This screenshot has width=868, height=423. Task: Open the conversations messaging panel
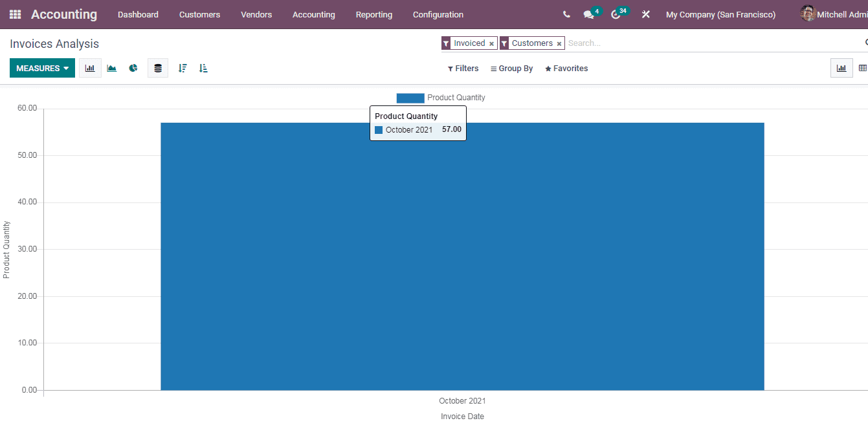[588, 14]
